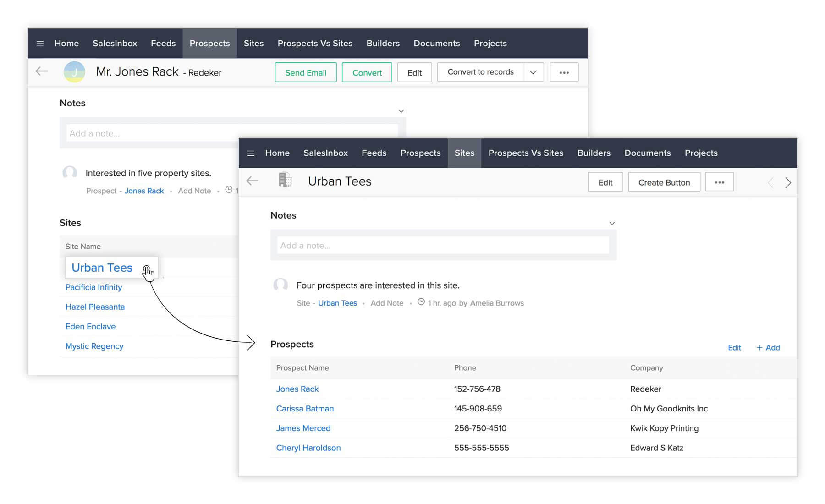Focus Add a note field in Prospects window
Viewport: 825px width, 504px height.
[232, 133]
